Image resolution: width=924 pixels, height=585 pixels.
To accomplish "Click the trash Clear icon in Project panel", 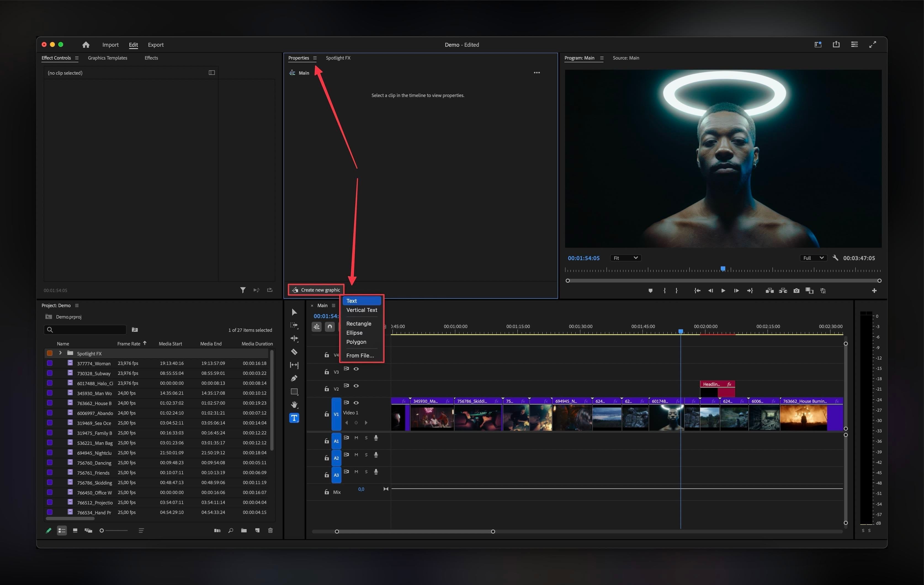I will 270,531.
